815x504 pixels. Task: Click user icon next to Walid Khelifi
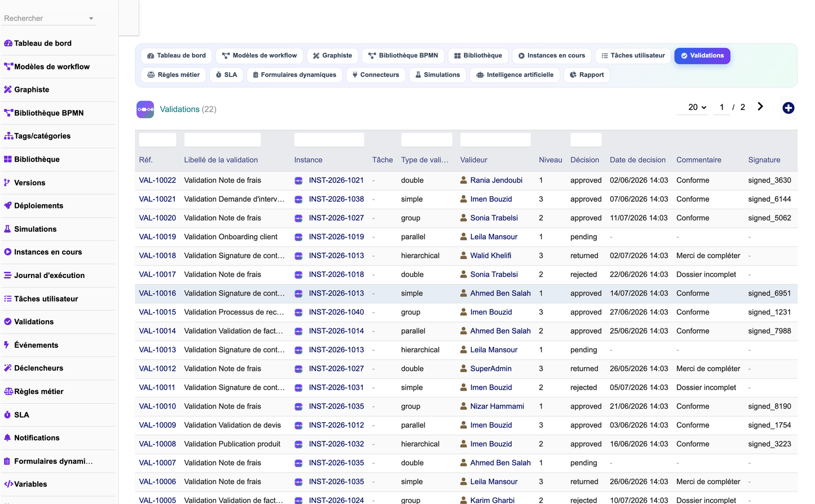(464, 255)
